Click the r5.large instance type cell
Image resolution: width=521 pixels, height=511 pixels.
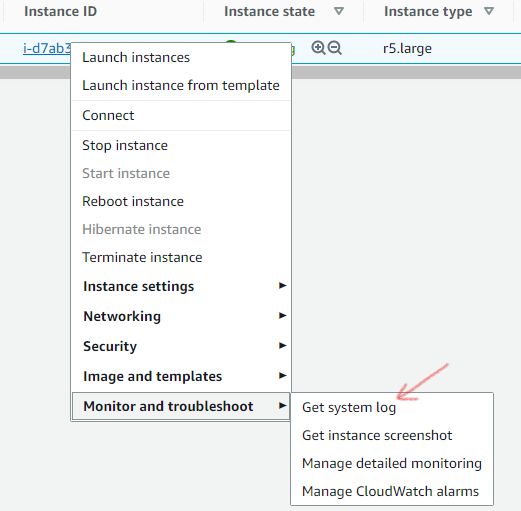[407, 49]
